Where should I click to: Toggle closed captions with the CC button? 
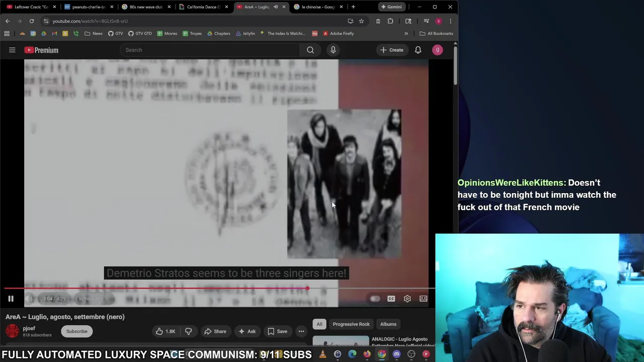point(391,299)
